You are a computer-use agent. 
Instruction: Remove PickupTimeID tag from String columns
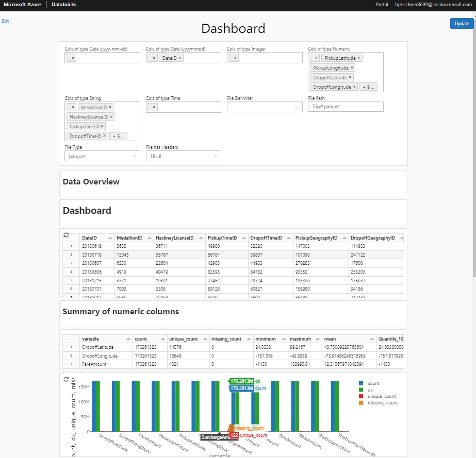click(102, 127)
